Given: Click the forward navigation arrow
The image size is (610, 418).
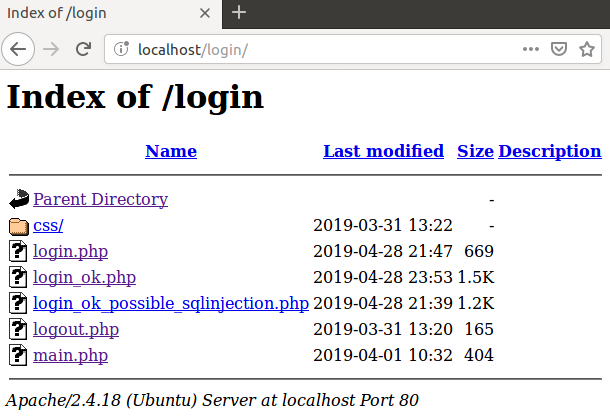Looking at the screenshot, I should 51,49.
